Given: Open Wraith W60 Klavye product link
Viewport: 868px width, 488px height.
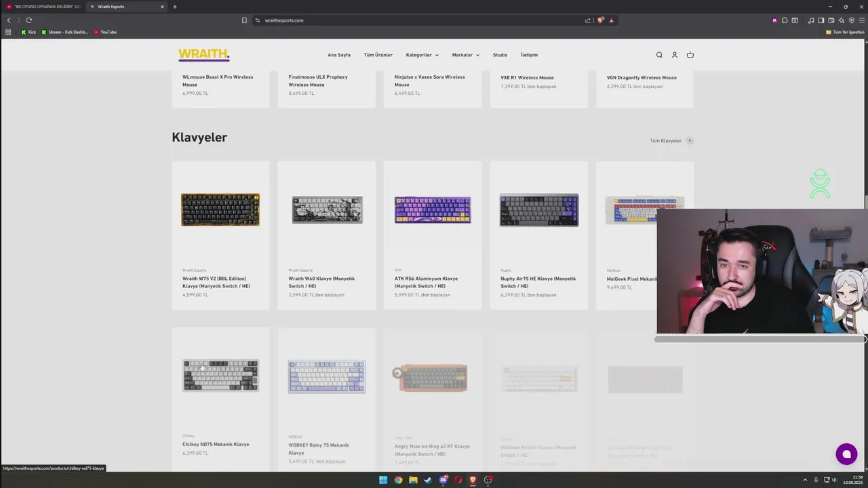Looking at the screenshot, I should point(321,282).
